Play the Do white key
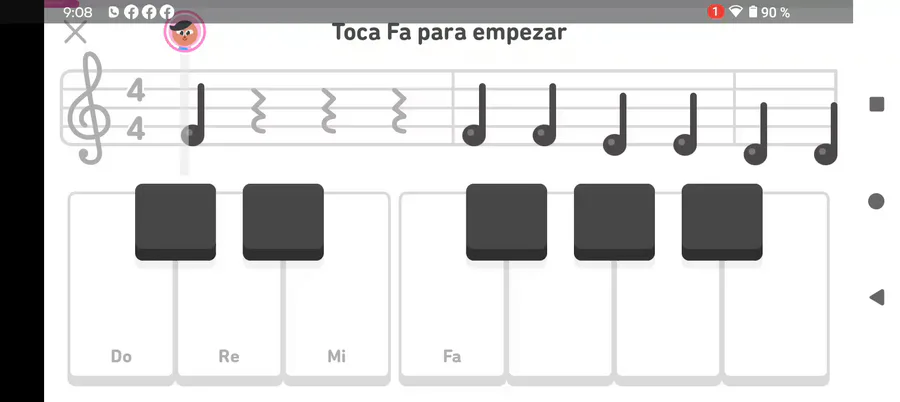Image resolution: width=900 pixels, height=402 pixels. coord(121,322)
